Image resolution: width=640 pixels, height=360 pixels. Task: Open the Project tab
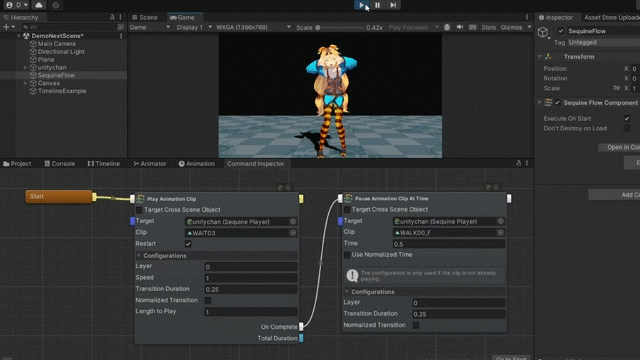tap(17, 163)
